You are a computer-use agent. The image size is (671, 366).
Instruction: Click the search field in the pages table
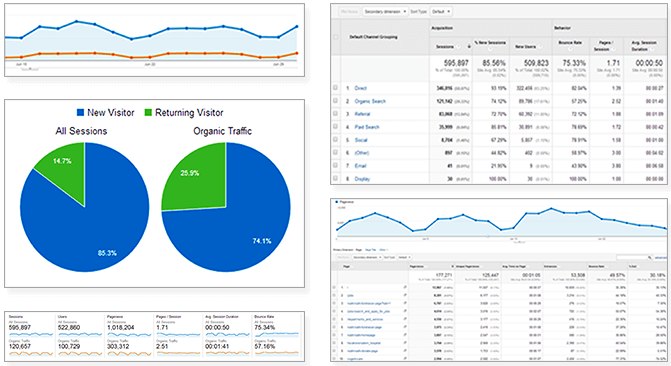pyautogui.click(x=632, y=257)
